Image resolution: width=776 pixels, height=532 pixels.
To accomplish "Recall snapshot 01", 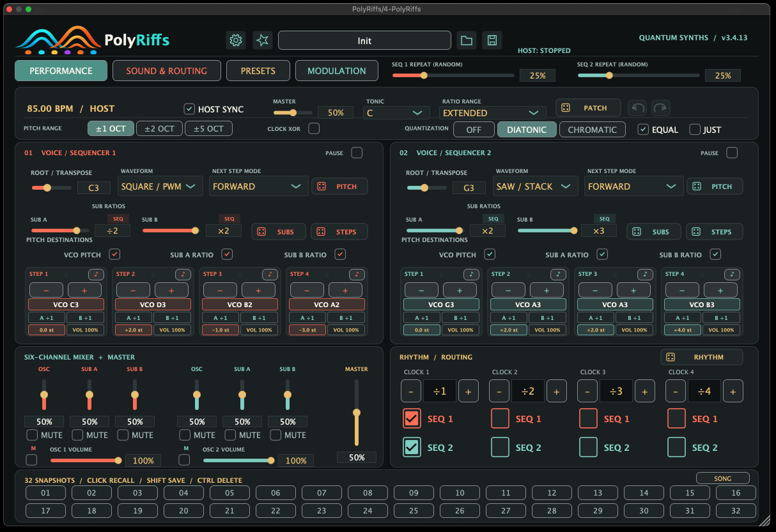I will point(45,493).
